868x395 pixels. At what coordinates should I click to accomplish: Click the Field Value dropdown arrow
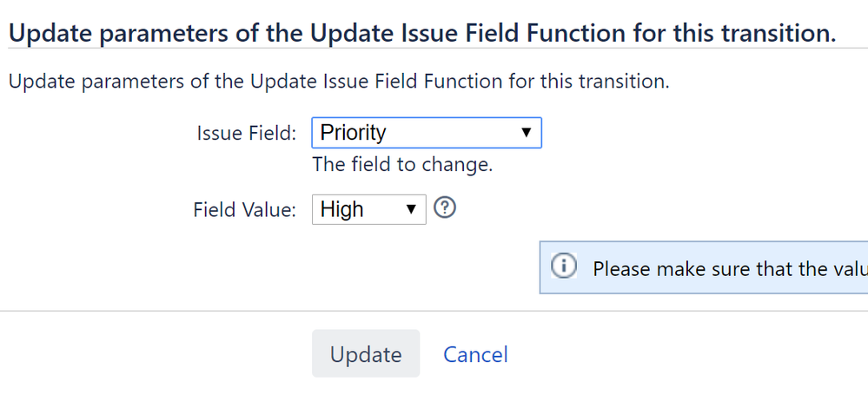click(x=412, y=209)
